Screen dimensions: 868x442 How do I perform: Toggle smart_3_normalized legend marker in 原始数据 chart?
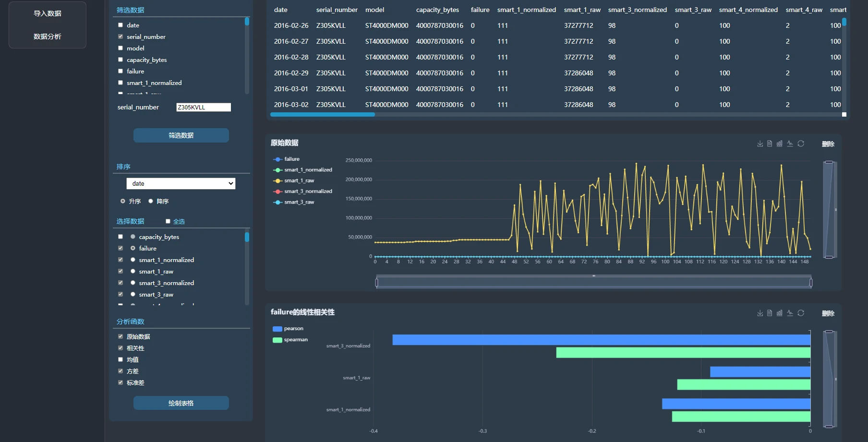277,191
